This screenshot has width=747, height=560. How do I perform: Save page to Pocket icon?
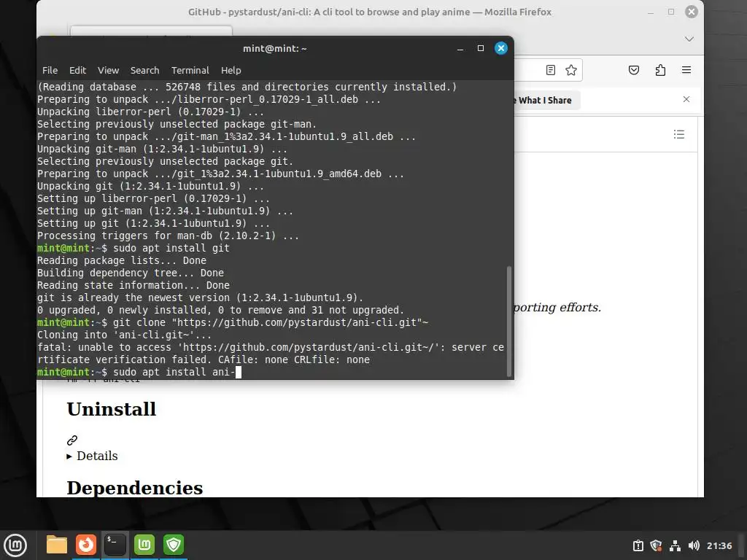click(634, 71)
